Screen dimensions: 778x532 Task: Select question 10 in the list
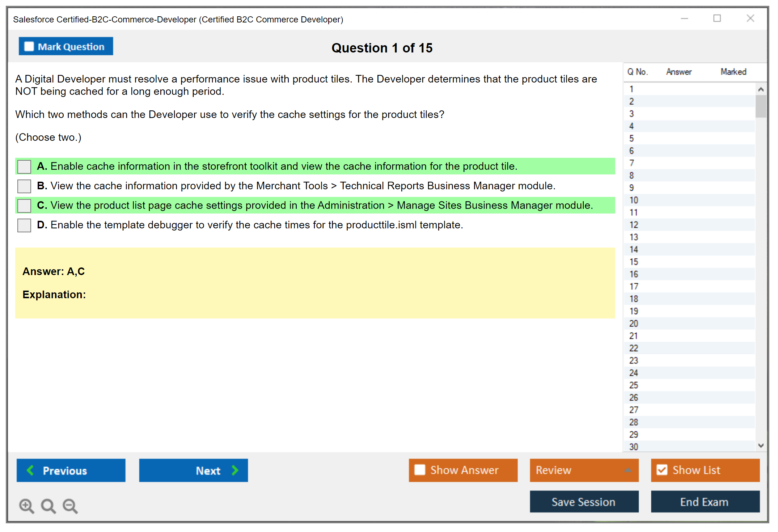coord(634,200)
